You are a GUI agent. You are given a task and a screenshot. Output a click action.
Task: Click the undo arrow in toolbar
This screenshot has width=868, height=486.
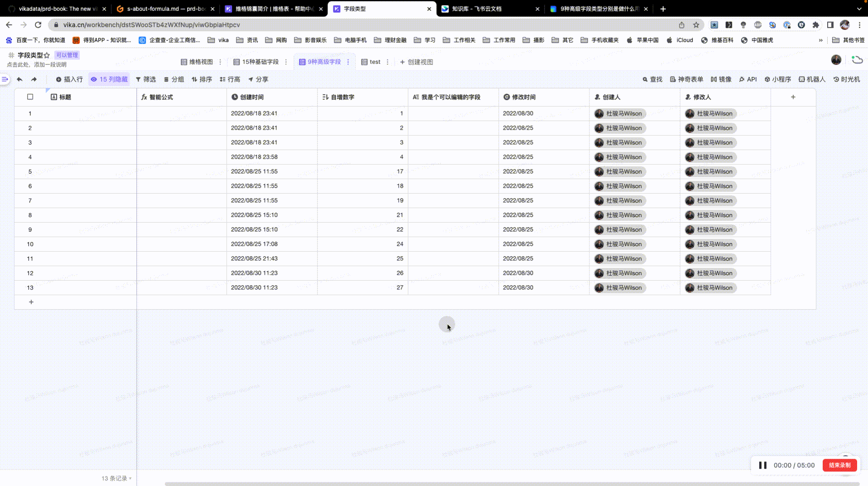(19, 79)
